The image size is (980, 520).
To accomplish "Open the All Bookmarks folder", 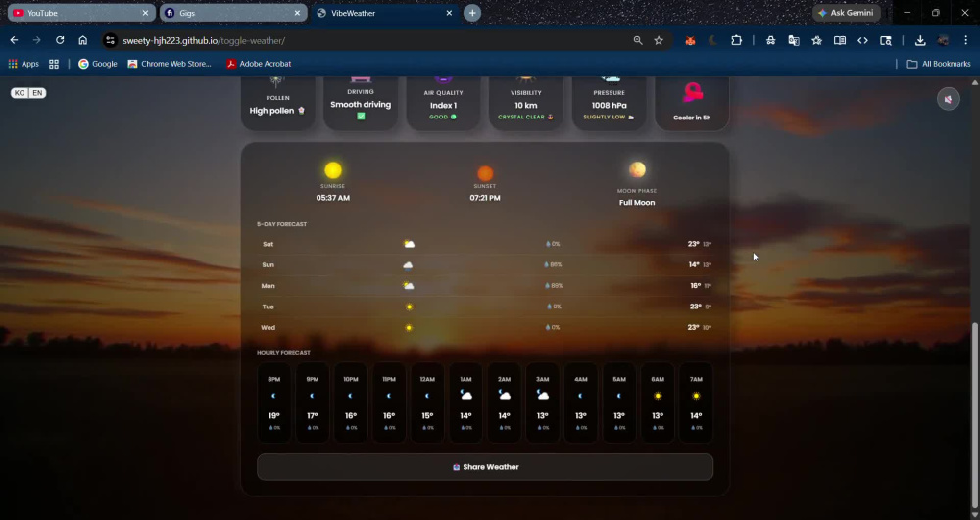I will [939, 64].
